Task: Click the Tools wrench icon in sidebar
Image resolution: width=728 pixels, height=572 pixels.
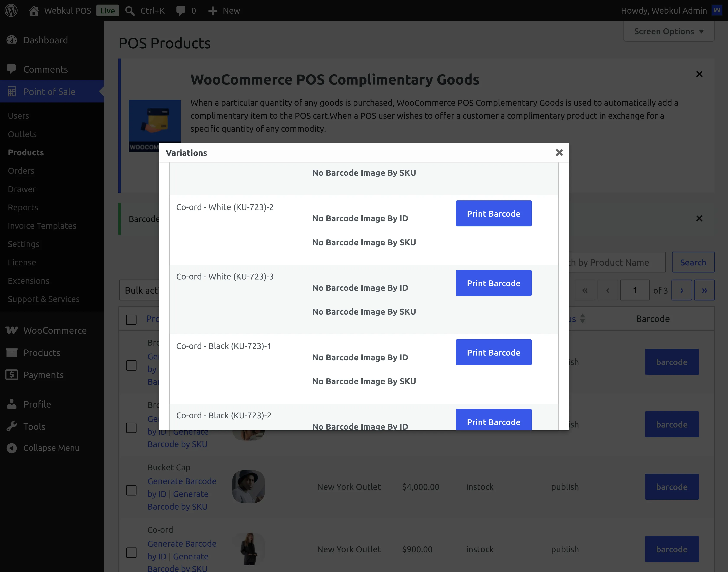Action: click(x=12, y=426)
